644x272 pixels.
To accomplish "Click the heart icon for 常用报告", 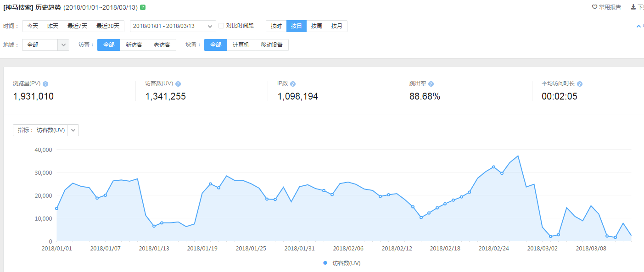I will 594,7.
